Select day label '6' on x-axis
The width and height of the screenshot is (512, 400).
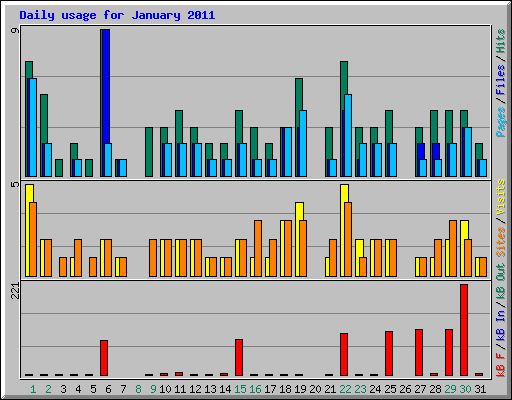pyautogui.click(x=108, y=389)
